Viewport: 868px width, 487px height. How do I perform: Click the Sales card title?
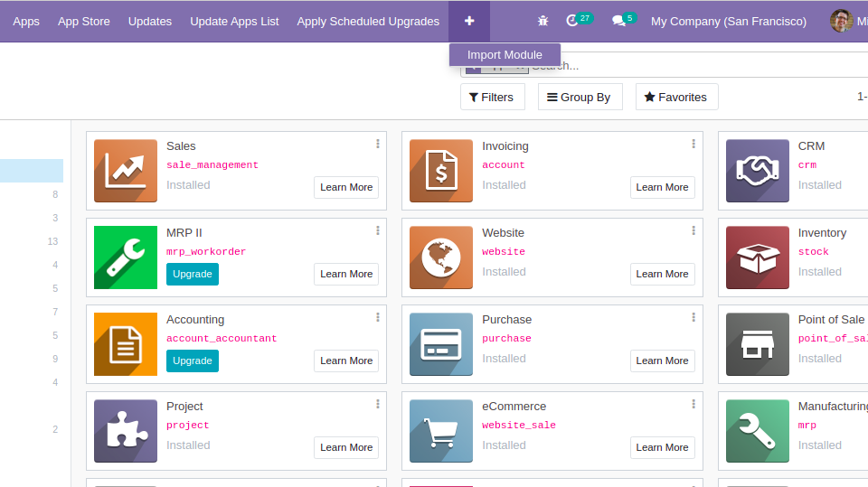[181, 146]
